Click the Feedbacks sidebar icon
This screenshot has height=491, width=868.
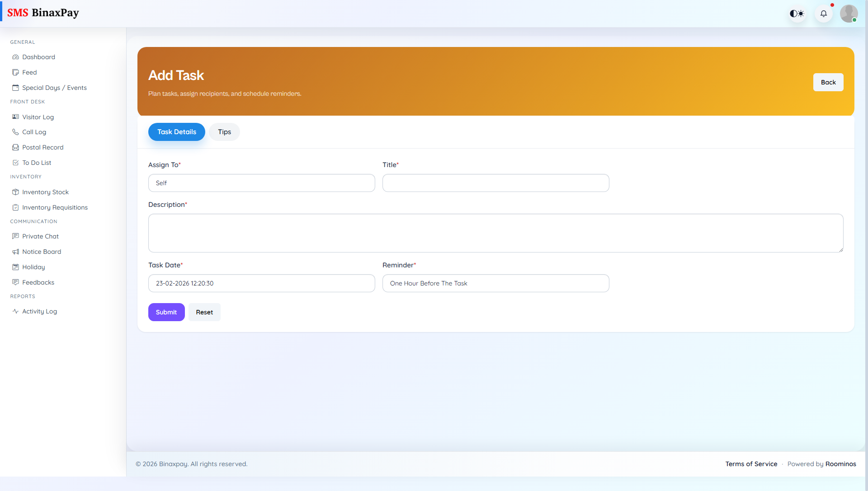click(15, 282)
